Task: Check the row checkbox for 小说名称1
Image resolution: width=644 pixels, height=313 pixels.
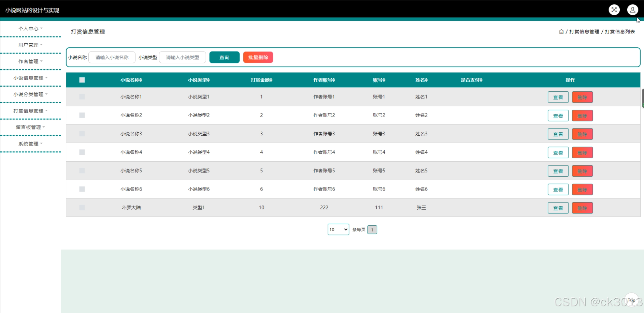Action: [x=82, y=97]
